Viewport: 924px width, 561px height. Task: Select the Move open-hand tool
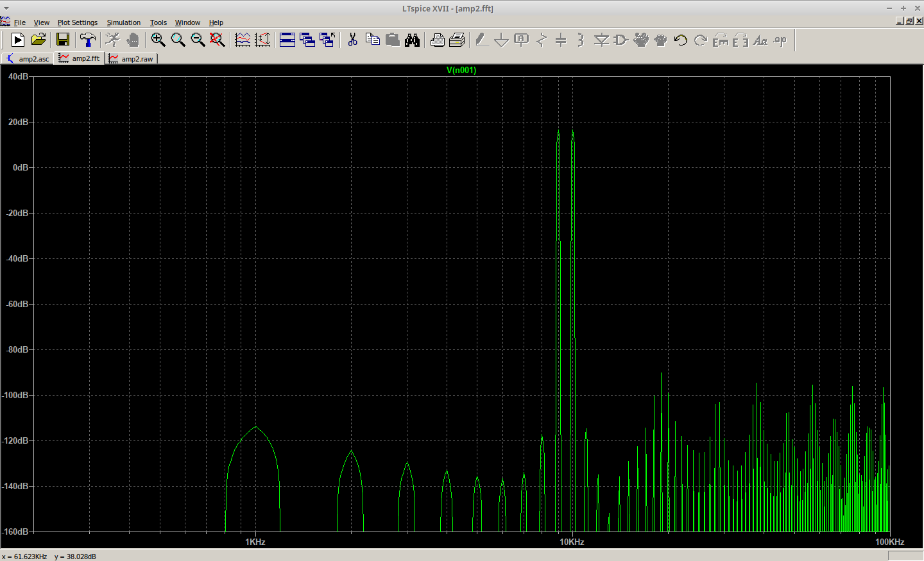coord(640,40)
